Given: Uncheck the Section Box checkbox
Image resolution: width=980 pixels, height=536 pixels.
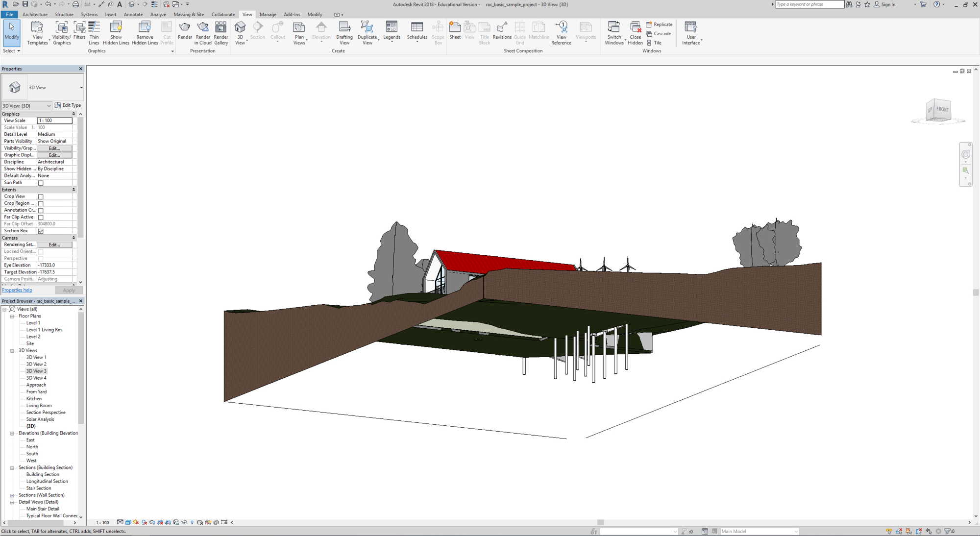Looking at the screenshot, I should [41, 231].
